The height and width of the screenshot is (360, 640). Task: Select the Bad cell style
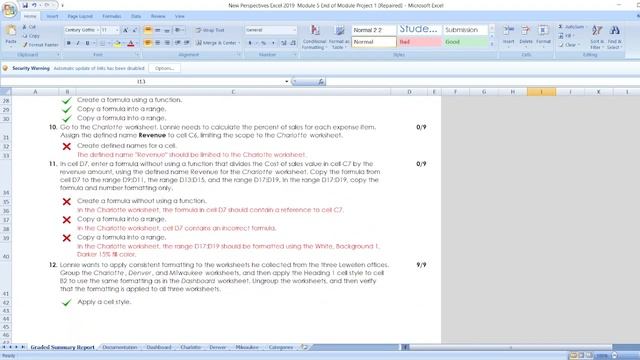420,42
